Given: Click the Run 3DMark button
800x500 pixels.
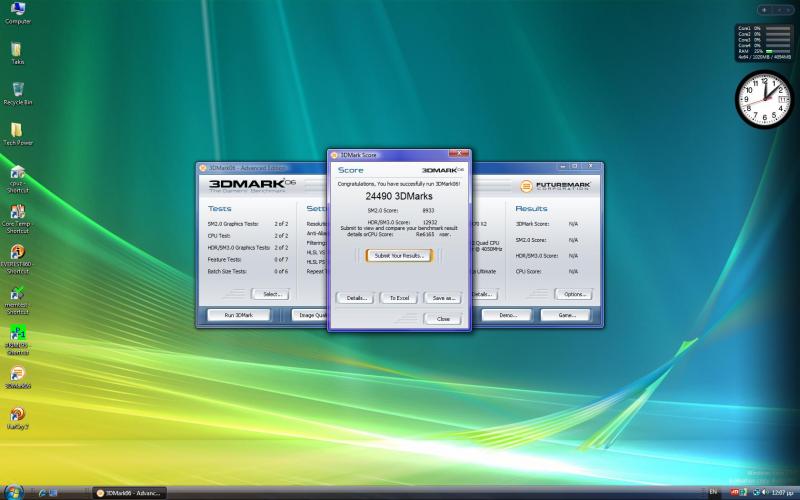Looking at the screenshot, I should 239,315.
